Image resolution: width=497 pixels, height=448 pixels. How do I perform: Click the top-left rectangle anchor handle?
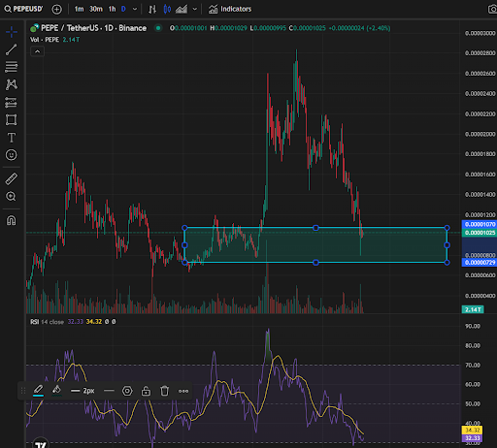tap(184, 228)
